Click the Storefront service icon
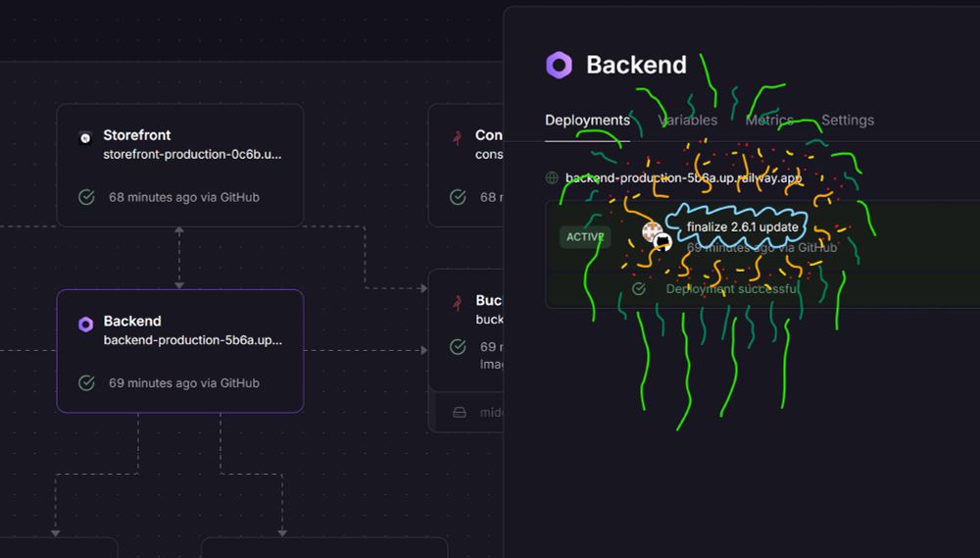Screen dimensions: 980x558 (85, 137)
